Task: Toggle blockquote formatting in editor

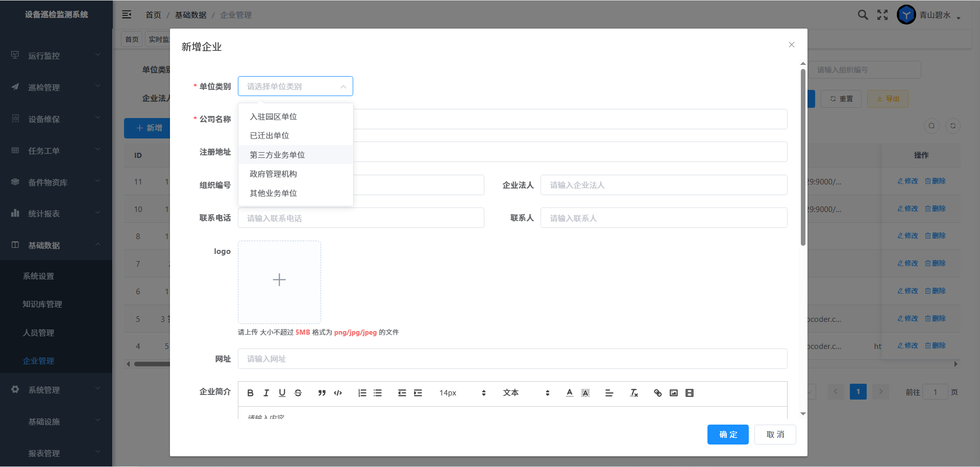Action: coord(322,393)
